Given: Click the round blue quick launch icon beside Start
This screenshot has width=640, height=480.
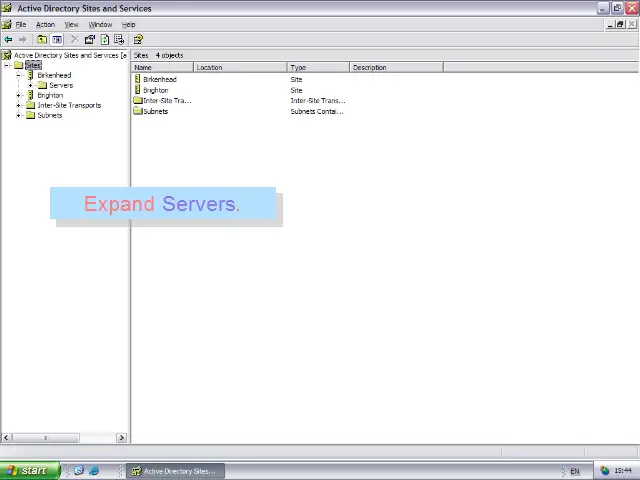Looking at the screenshot, I should click(x=79, y=471).
